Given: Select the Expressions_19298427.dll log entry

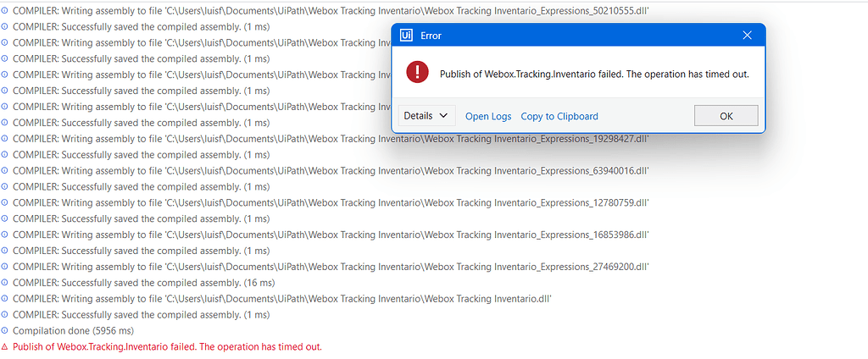Looking at the screenshot, I should coord(331,138).
